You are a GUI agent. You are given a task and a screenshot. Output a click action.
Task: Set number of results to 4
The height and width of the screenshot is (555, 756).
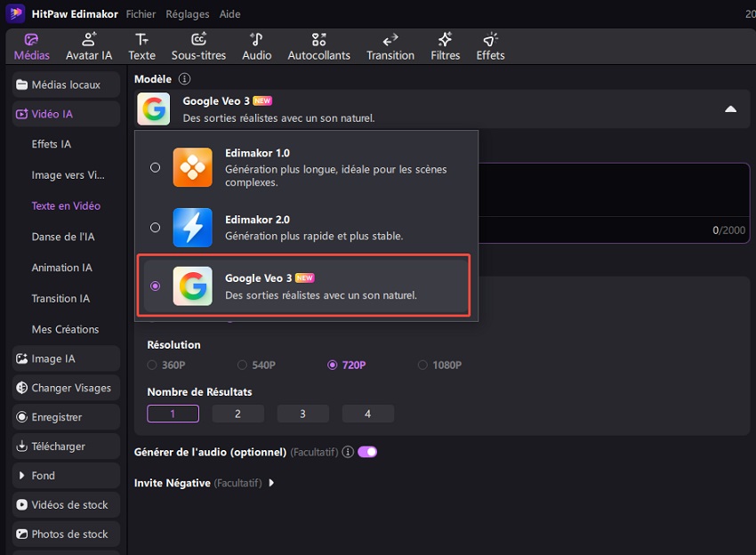click(x=368, y=414)
